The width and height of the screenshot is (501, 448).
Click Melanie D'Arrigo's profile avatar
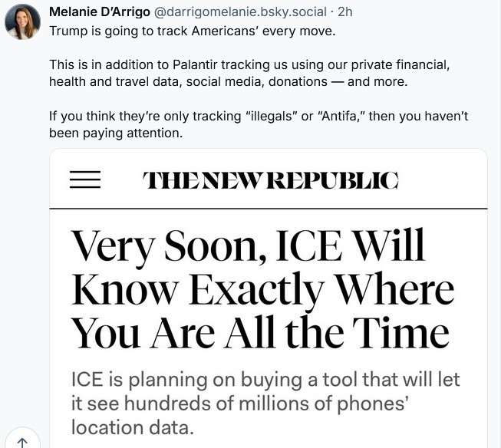pyautogui.click(x=23, y=21)
